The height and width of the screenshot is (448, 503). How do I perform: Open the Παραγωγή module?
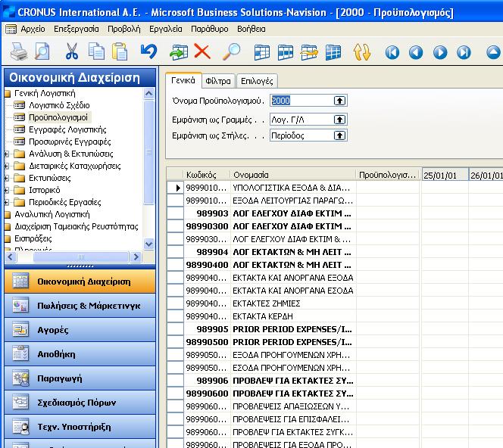tap(80, 378)
